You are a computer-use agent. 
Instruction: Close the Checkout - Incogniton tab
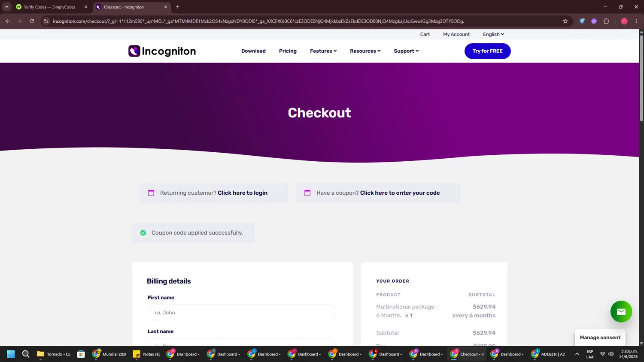point(166,7)
